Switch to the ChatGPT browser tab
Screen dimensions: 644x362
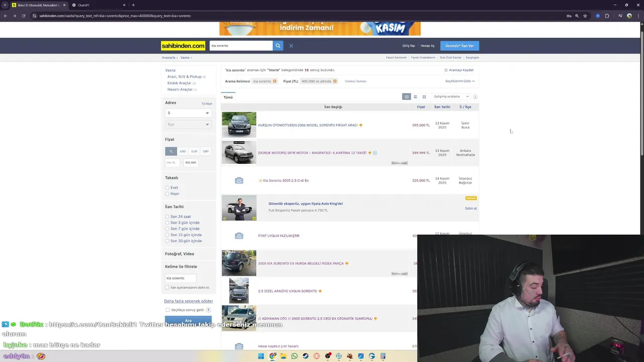98,5
